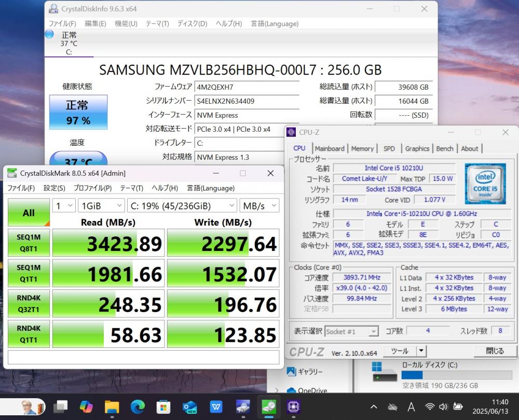Click the CPU-Z title bar chip icon
This screenshot has height=420, width=519.
pos(291,132)
